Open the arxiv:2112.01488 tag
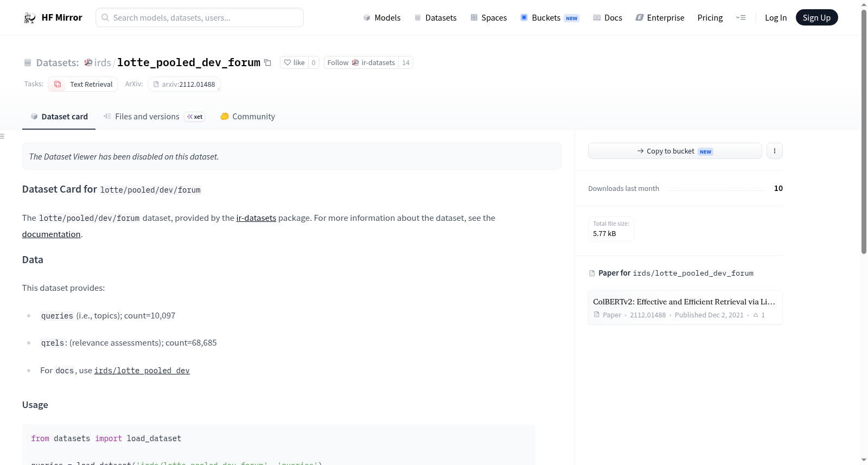Viewport: 868px width, 465px height. pyautogui.click(x=184, y=84)
